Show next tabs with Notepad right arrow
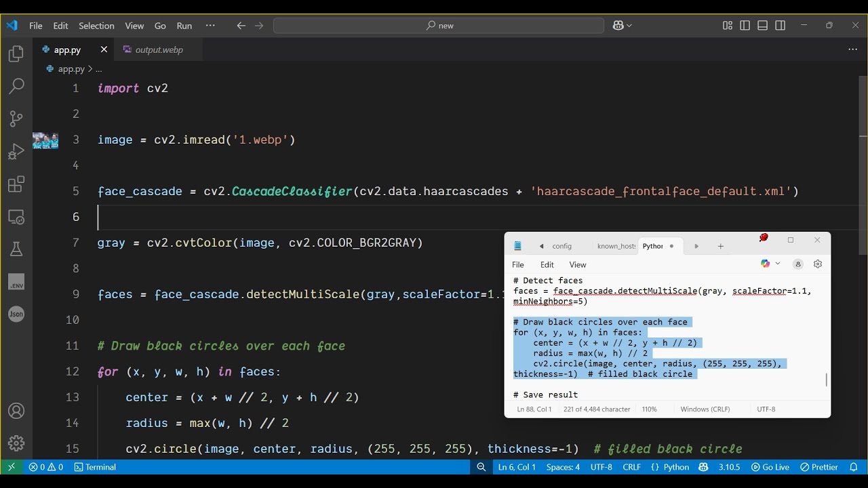This screenshot has height=488, width=868. coord(696,246)
